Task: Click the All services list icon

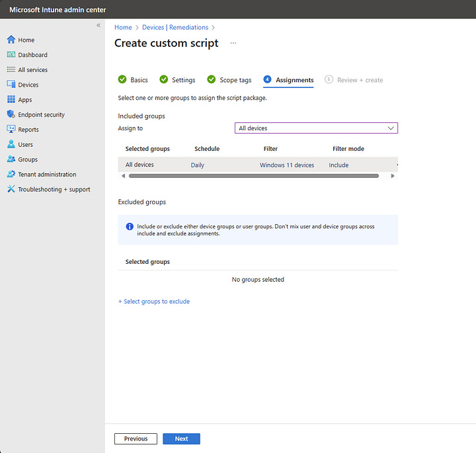Action: click(11, 69)
